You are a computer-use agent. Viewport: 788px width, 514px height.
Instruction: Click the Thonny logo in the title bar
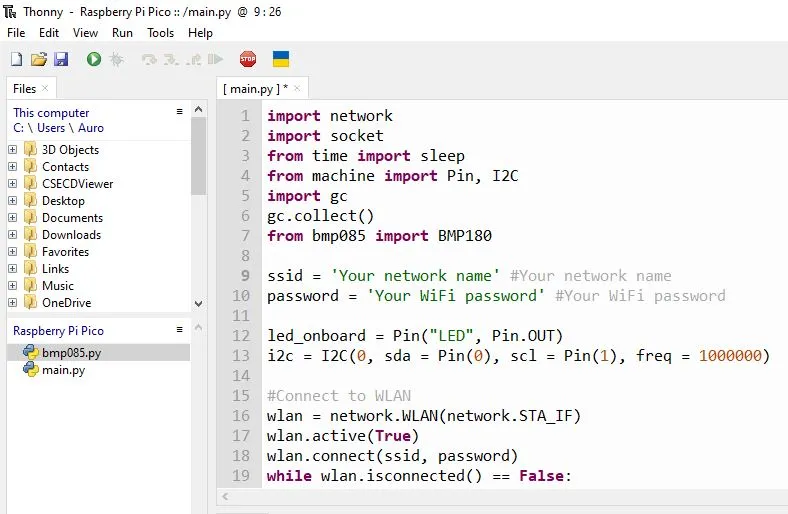tap(10, 12)
